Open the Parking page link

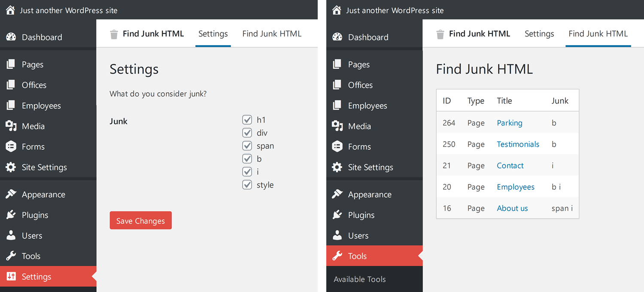tap(510, 123)
